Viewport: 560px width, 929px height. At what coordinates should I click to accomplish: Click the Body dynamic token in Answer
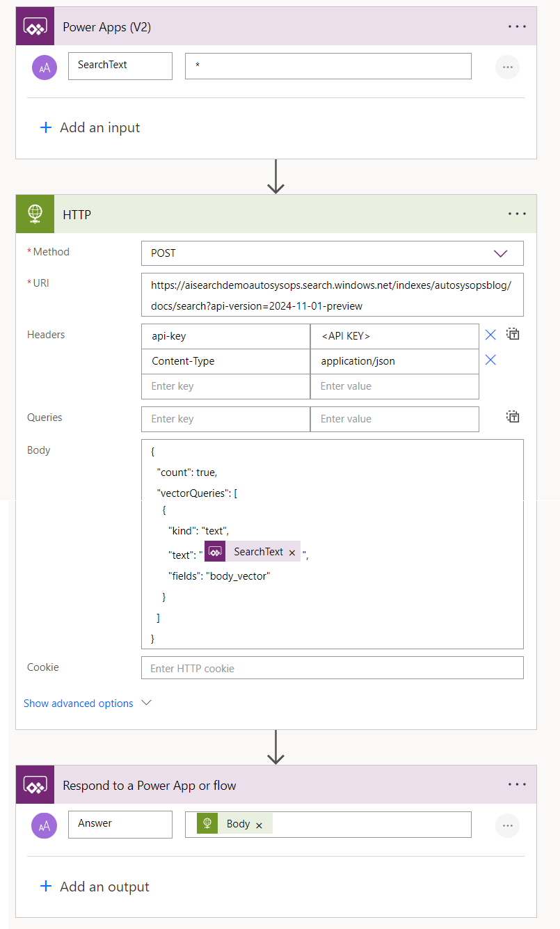tap(234, 824)
